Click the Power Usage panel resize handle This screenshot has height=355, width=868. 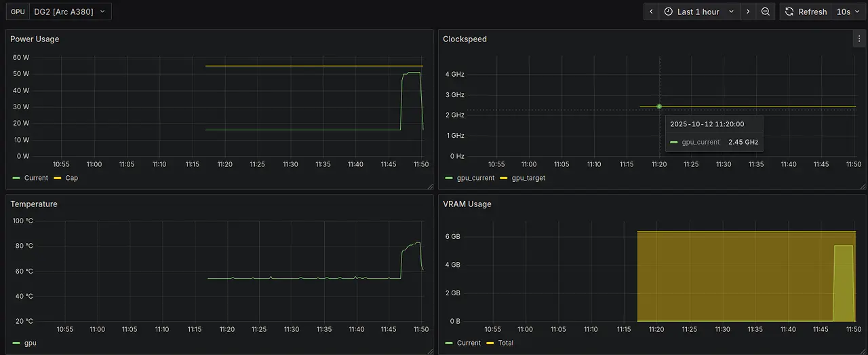click(x=430, y=187)
